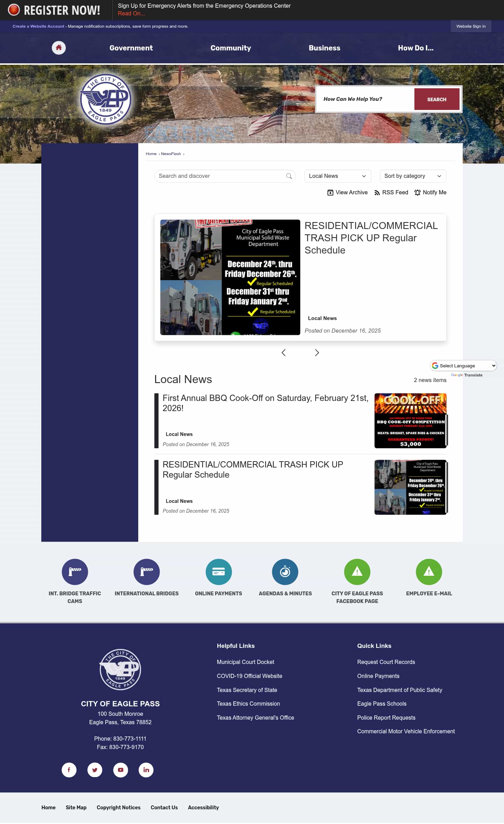Click the Contact Us footer link
The image size is (504, 824).
[164, 807]
